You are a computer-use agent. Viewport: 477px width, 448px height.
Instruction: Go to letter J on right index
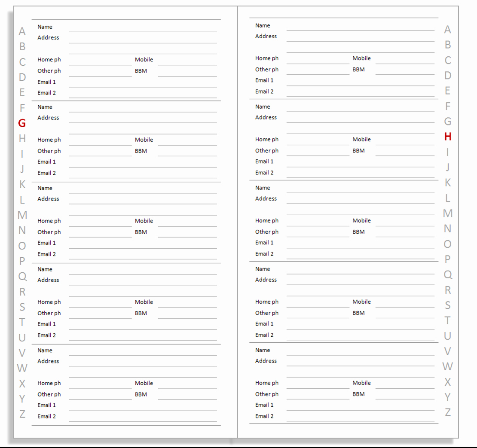click(x=447, y=167)
